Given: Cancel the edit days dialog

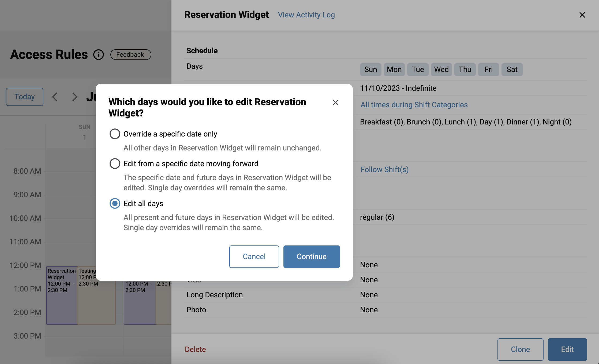Looking at the screenshot, I should coord(254,256).
